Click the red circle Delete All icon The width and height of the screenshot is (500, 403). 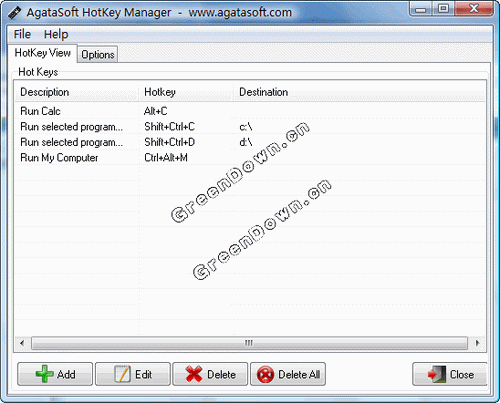(x=265, y=374)
